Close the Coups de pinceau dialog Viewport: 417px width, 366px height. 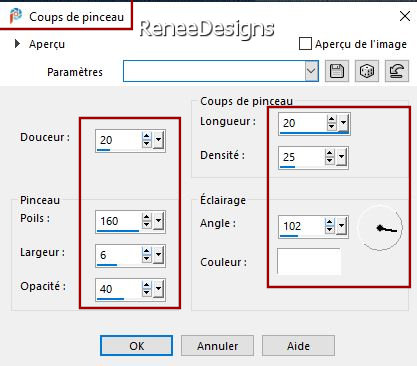click(x=405, y=16)
